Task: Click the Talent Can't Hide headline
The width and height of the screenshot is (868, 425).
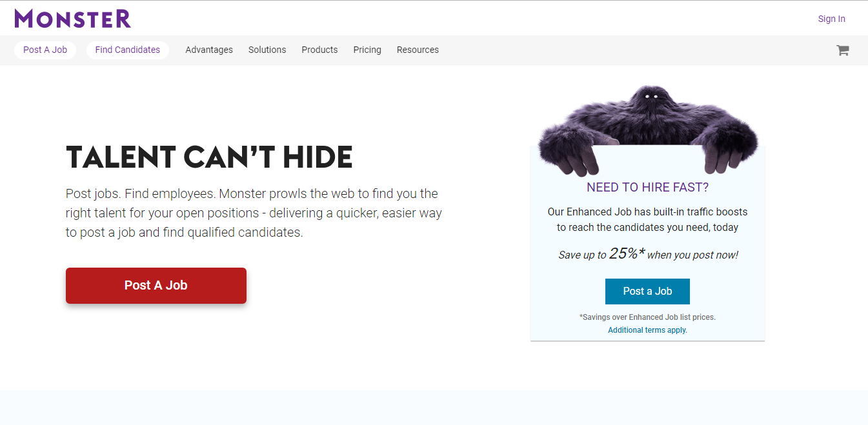Action: 209,157
